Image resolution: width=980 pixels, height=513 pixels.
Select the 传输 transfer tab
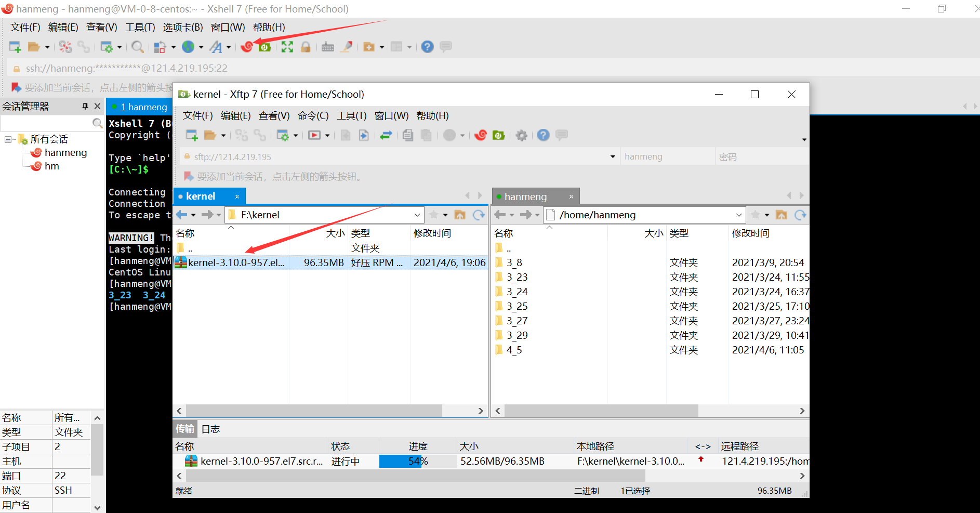[184, 429]
